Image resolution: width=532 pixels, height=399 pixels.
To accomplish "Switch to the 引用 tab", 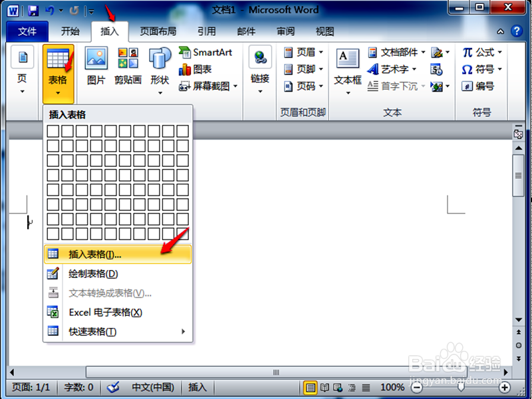I will 207,31.
